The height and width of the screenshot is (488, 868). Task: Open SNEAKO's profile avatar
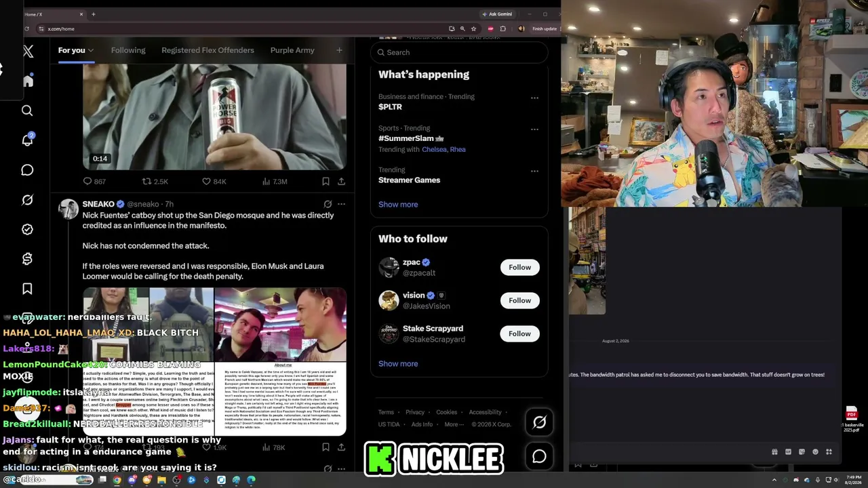pyautogui.click(x=68, y=209)
